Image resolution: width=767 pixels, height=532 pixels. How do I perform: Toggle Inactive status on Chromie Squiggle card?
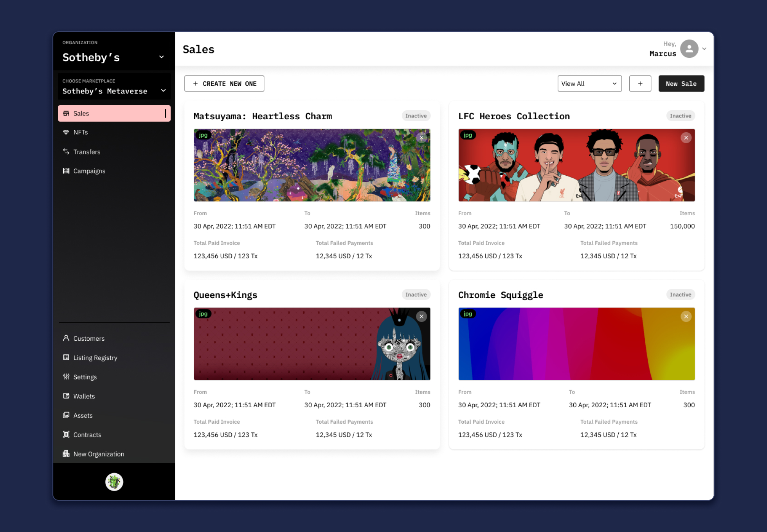(681, 295)
